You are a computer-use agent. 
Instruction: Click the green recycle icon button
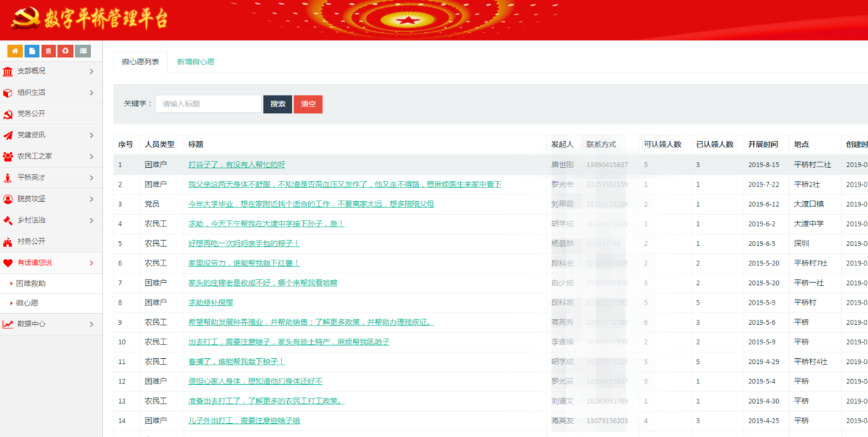click(66, 51)
